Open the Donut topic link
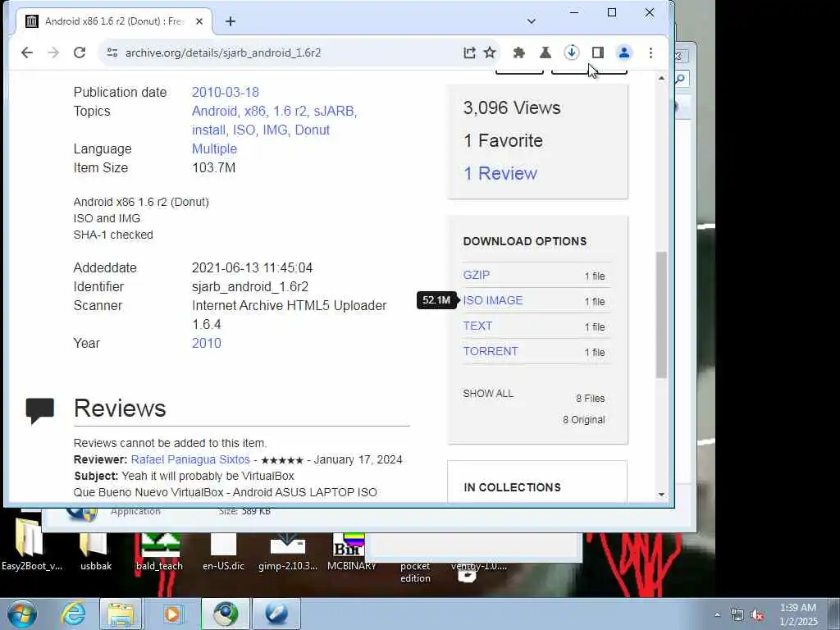The height and width of the screenshot is (630, 840). coord(313,130)
